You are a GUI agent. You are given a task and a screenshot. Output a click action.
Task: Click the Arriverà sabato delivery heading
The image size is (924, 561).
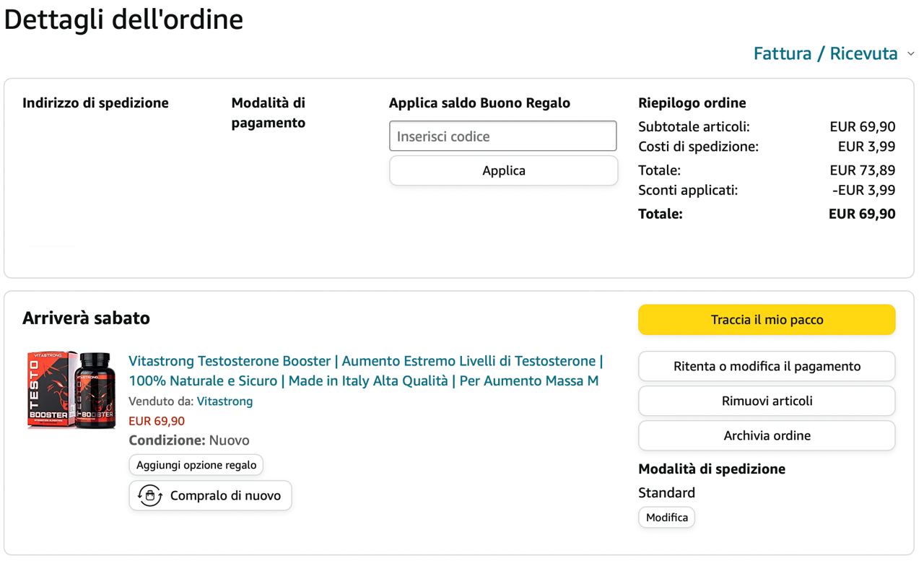pos(86,318)
